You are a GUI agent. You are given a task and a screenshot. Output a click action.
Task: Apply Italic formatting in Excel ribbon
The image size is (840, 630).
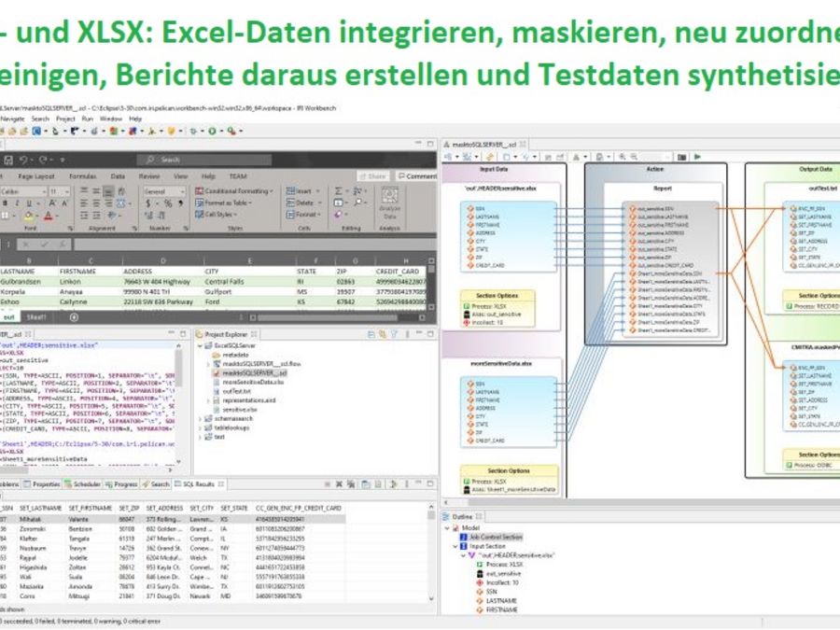17,203
